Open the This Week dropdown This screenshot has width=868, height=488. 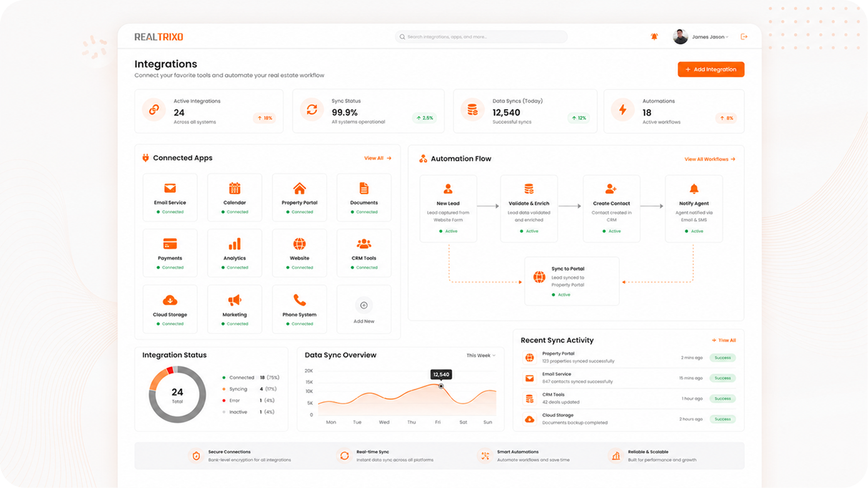pos(481,356)
